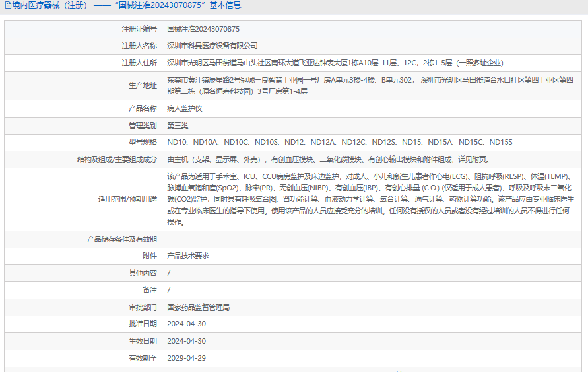Click the label '生效日期'
Viewport: 588px width, 372px height.
click(143, 341)
